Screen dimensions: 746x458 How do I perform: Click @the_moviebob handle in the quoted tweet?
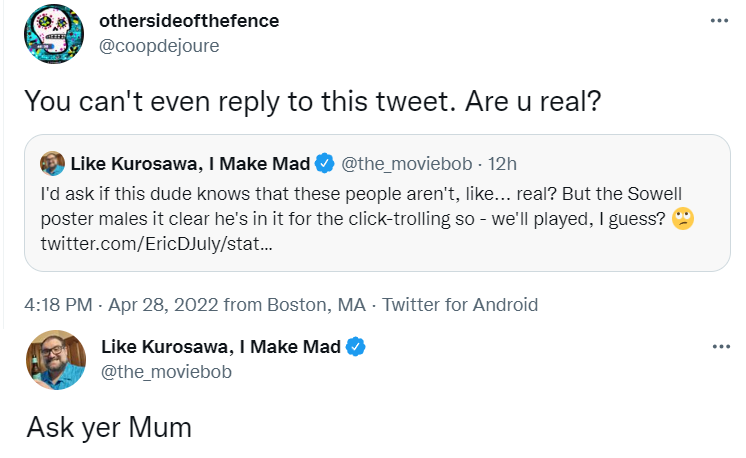[410, 163]
